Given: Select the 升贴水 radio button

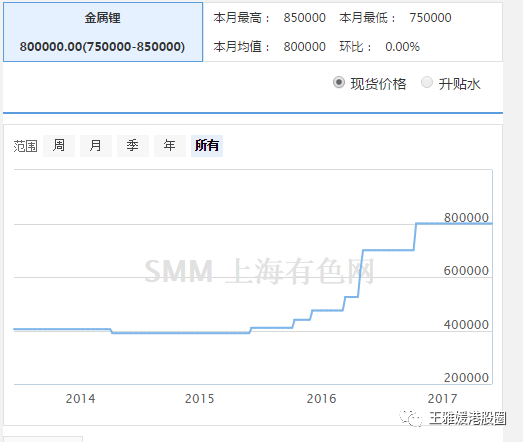Looking at the screenshot, I should (x=427, y=82).
